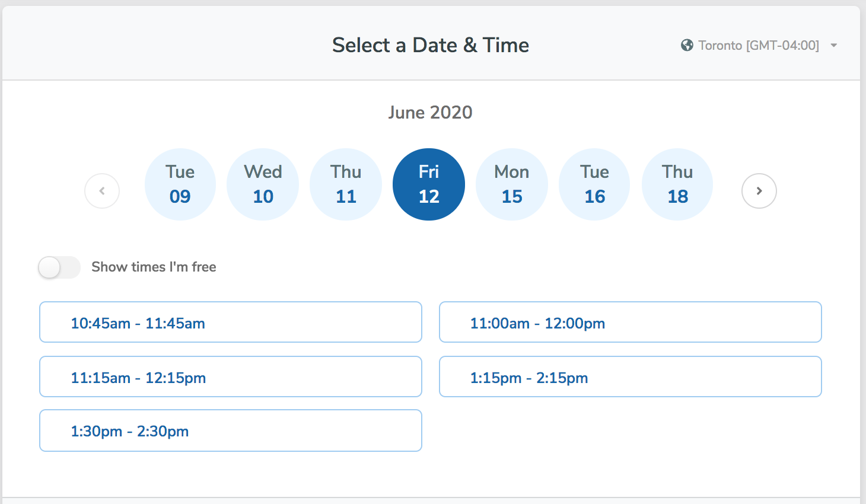Choose Thu 11 date circle

point(346,184)
